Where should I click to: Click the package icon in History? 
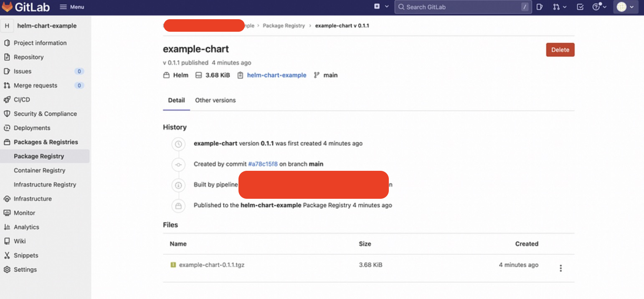[178, 205]
